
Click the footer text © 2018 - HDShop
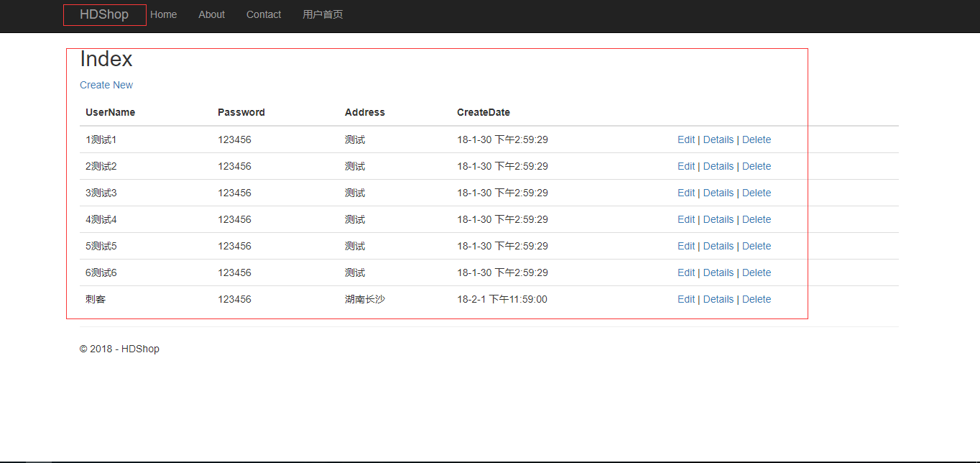119,349
